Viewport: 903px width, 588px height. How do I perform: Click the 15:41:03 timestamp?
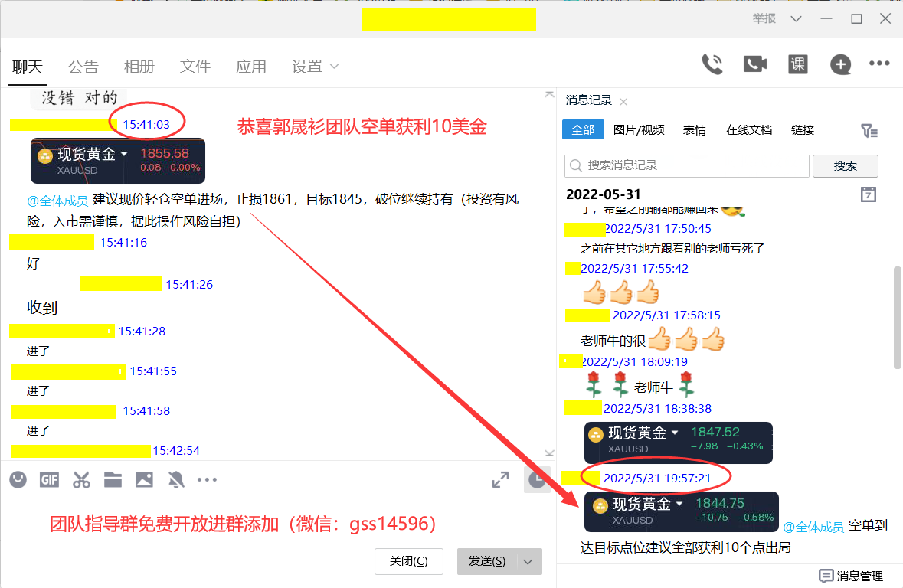146,124
